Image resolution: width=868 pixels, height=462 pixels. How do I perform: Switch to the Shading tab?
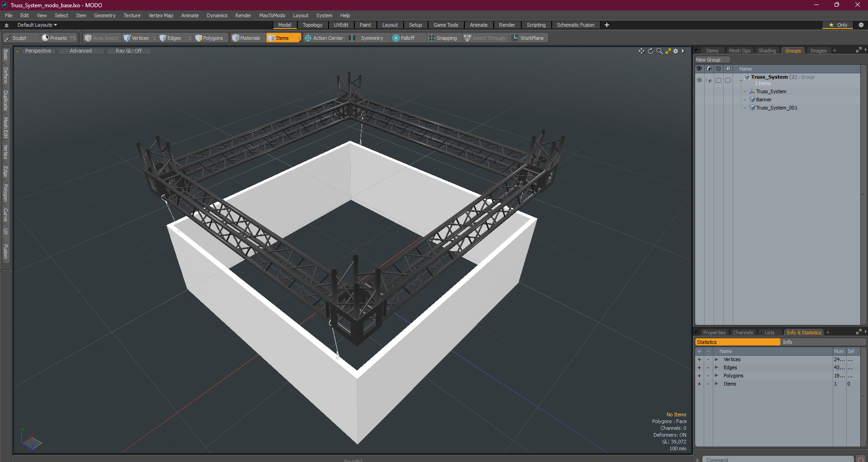(767, 51)
